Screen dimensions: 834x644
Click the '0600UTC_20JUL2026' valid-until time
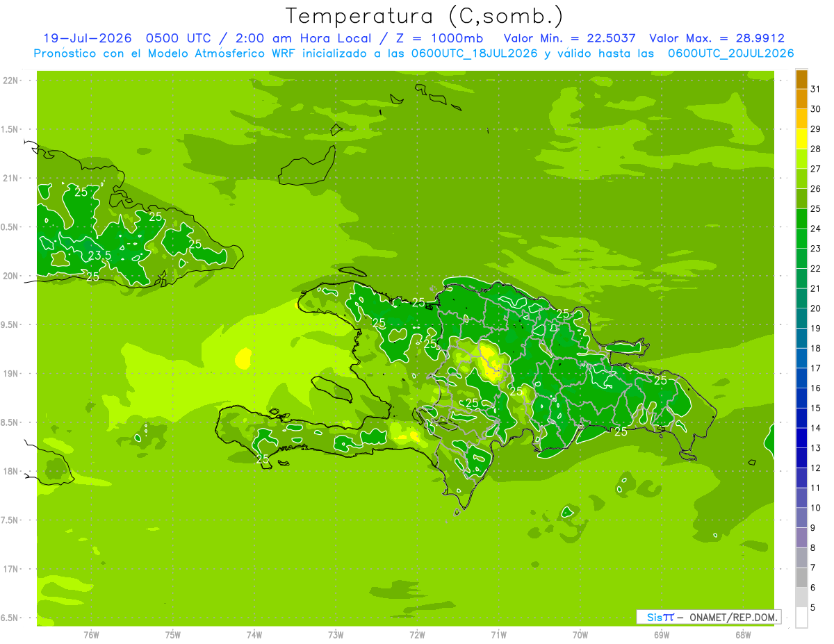730,53
